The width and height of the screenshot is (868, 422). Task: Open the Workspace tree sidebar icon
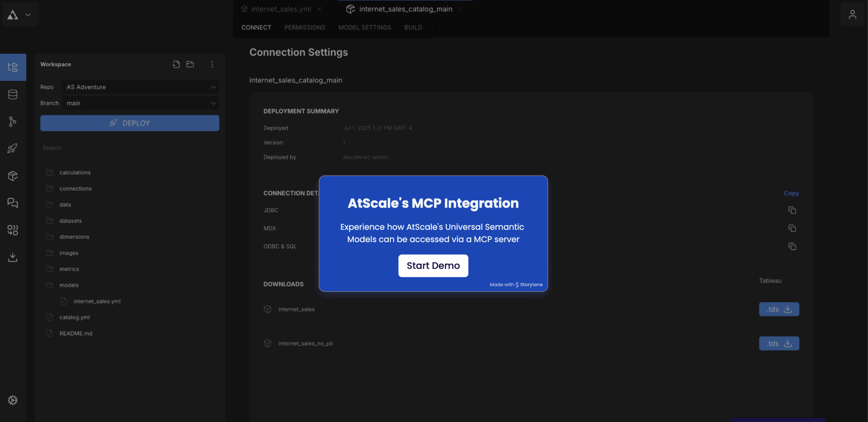coord(13,67)
